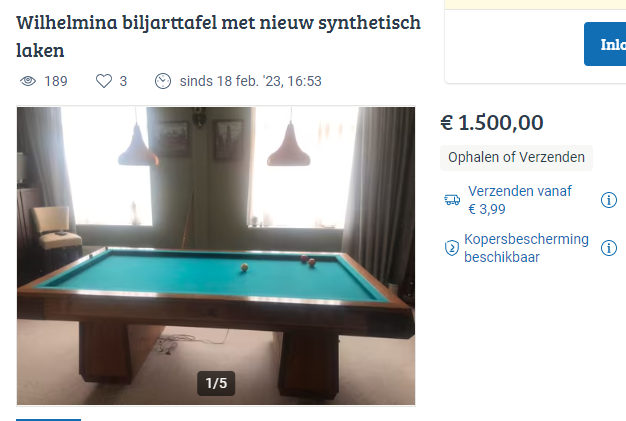Open info icon next to Verzenden vanaf

pos(608,200)
